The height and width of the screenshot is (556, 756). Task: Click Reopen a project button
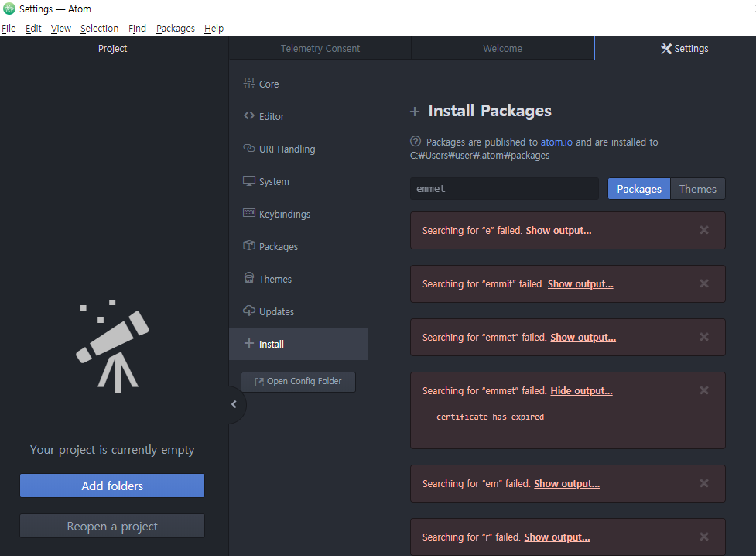click(112, 526)
